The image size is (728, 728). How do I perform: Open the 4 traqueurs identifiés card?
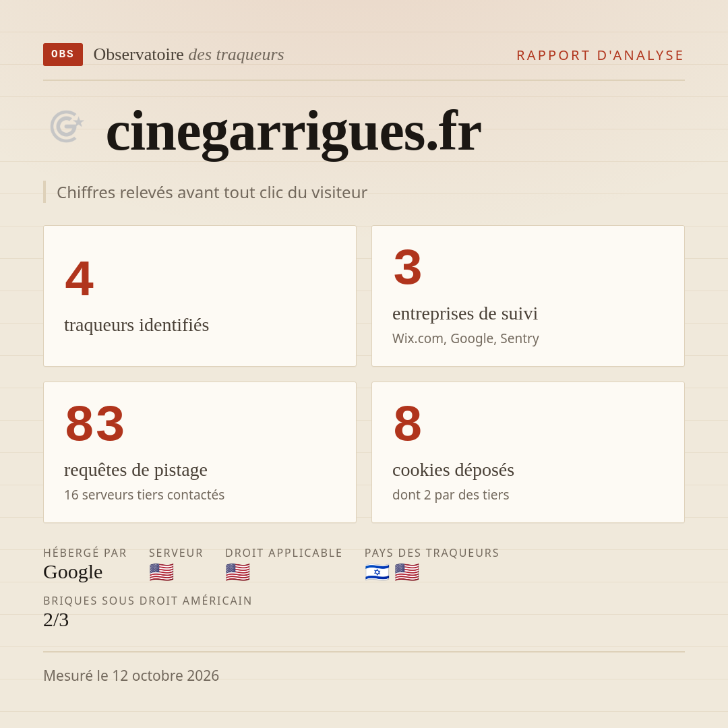[200, 296]
